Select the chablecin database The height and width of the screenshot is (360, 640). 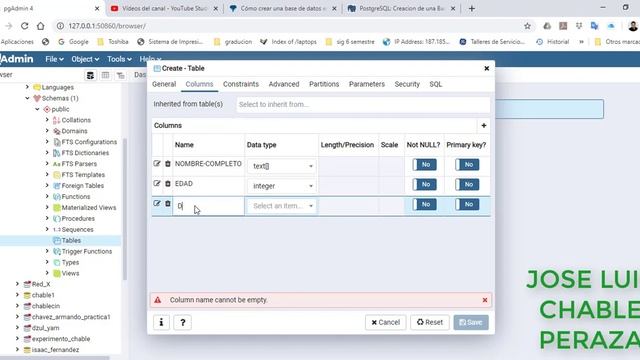pos(46,306)
